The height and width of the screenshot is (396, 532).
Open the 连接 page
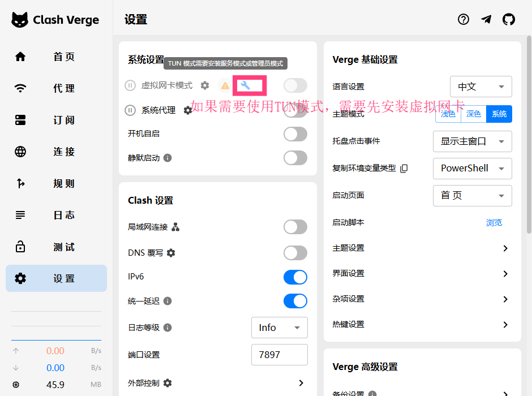56,152
